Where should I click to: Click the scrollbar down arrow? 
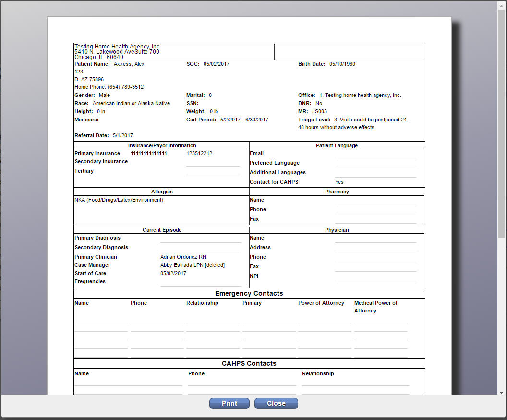pyautogui.click(x=501, y=393)
